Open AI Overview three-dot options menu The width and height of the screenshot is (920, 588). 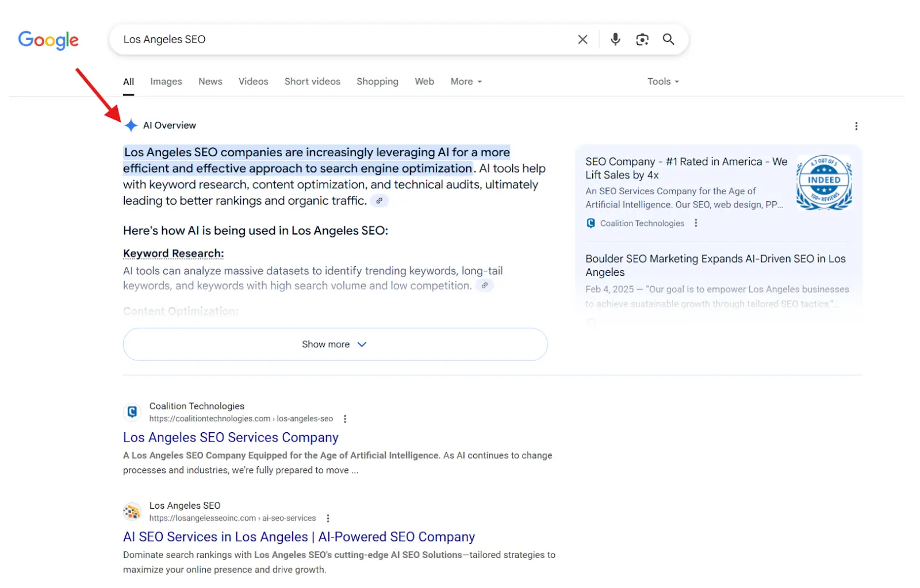[856, 126]
